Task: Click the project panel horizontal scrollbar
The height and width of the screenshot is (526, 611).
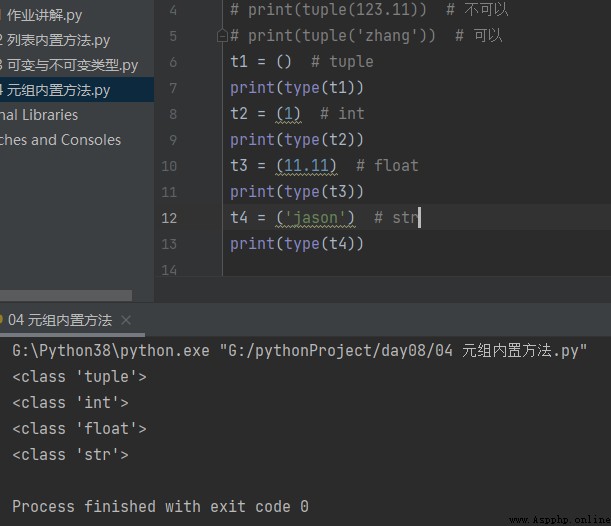Action: [65, 295]
